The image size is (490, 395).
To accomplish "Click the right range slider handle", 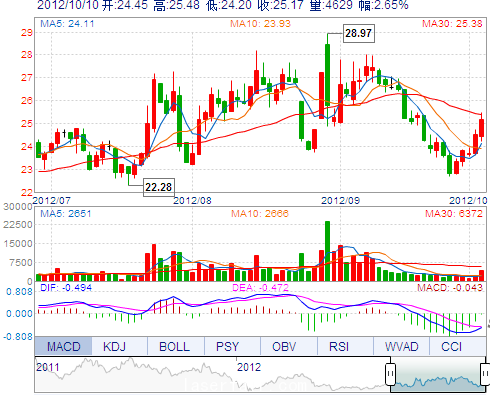I will point(485,374).
